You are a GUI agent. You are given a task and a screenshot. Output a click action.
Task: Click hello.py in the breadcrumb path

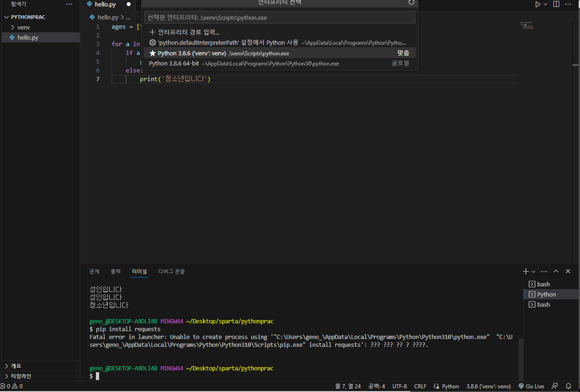coord(108,17)
